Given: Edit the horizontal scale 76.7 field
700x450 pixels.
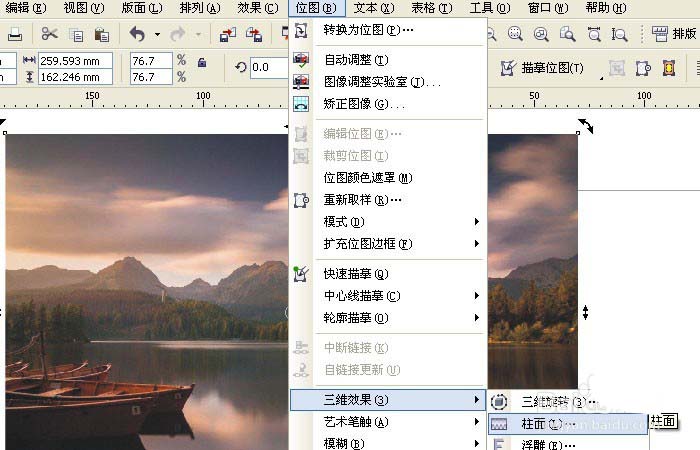Looking at the screenshot, I should 151,61.
